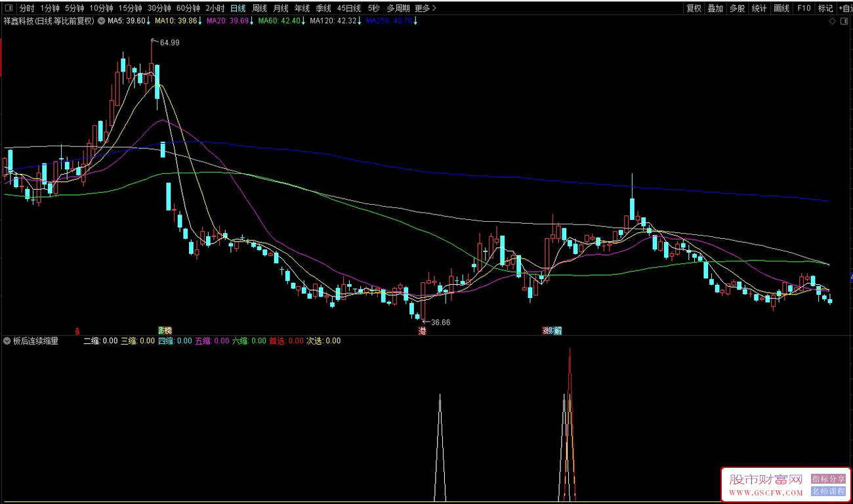The image size is (853, 504).
Task: Switch to 5分钟 period tab
Action: [74, 9]
